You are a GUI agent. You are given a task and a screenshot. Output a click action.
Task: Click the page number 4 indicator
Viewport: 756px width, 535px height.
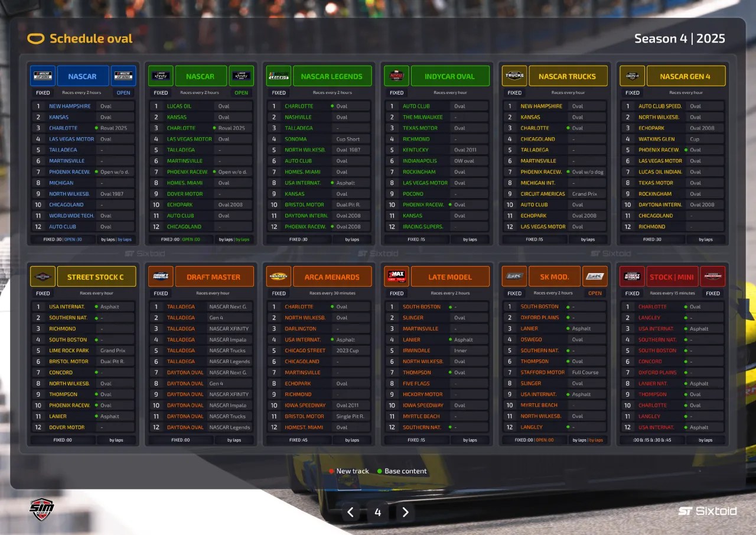point(378,512)
